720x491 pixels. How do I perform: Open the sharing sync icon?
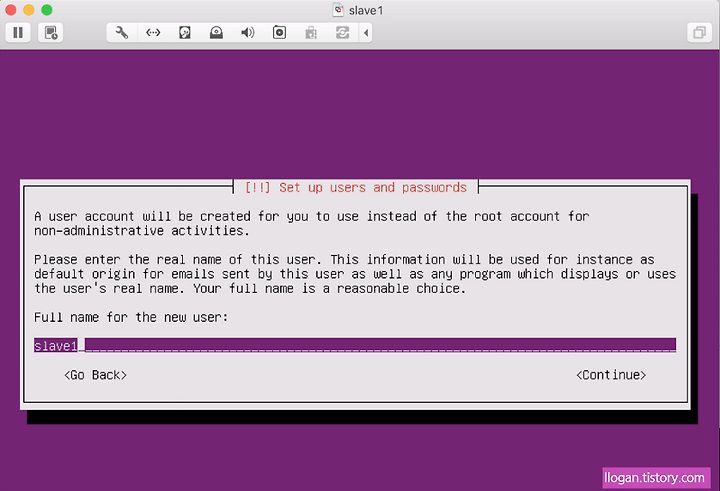tap(343, 33)
